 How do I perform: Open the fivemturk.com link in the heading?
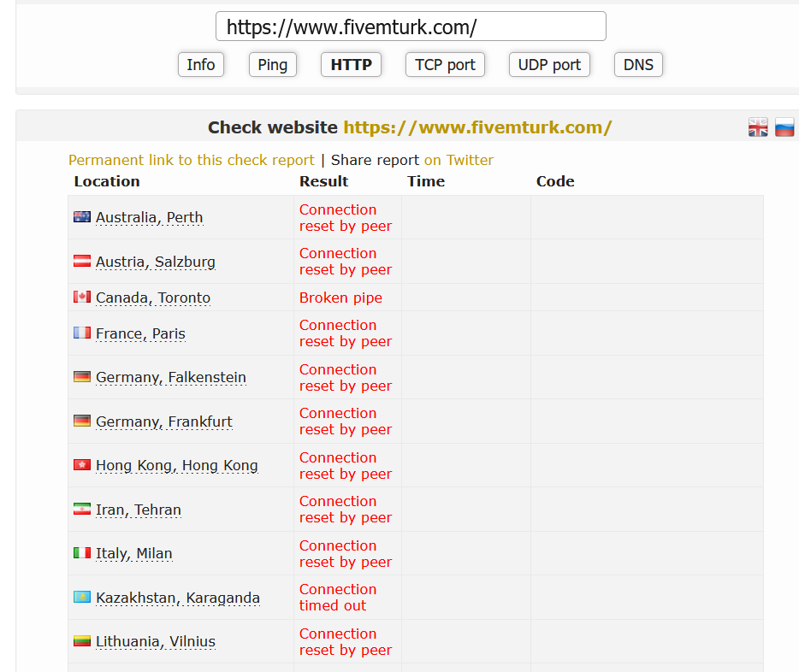point(477,127)
